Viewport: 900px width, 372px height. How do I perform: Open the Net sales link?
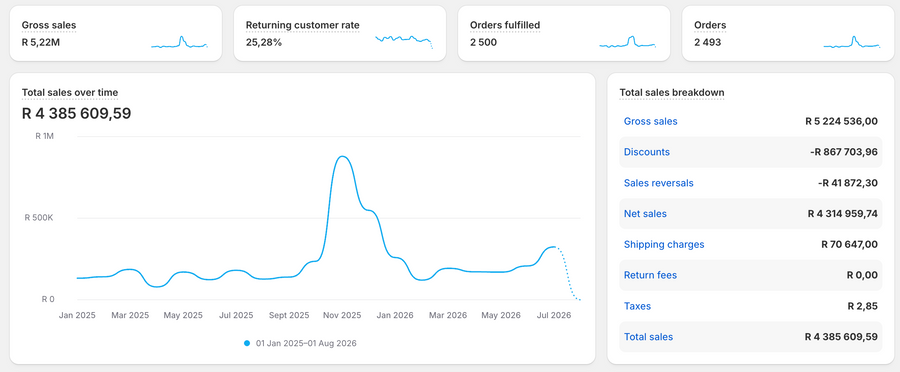tap(645, 214)
